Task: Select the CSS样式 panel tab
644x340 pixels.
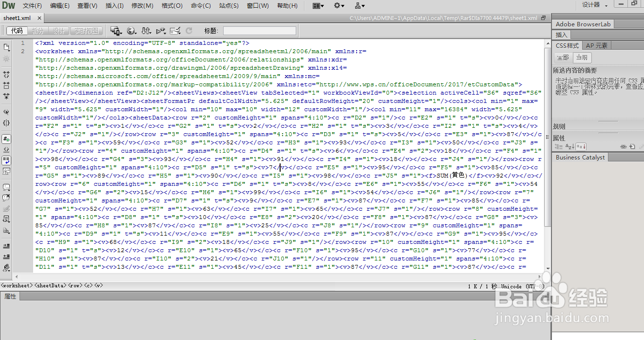Action: point(568,45)
